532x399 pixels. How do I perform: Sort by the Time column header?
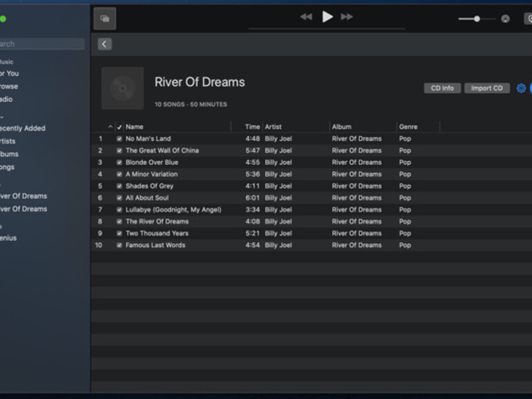point(252,127)
